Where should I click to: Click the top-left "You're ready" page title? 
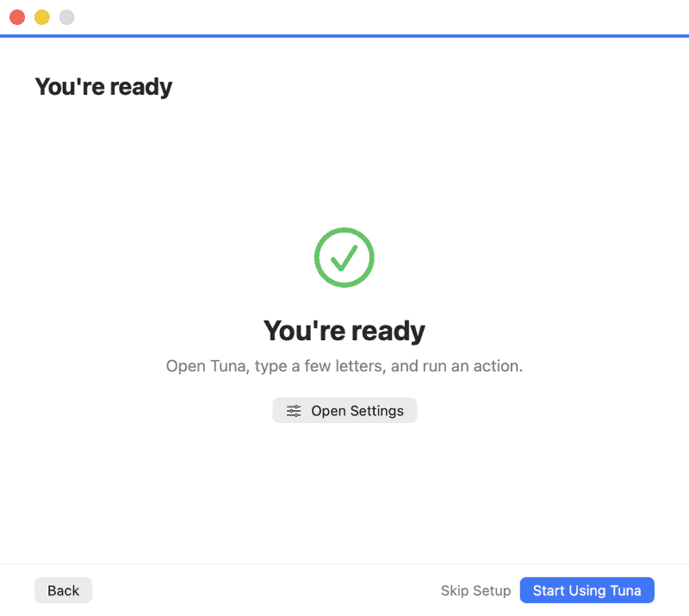coord(103,87)
